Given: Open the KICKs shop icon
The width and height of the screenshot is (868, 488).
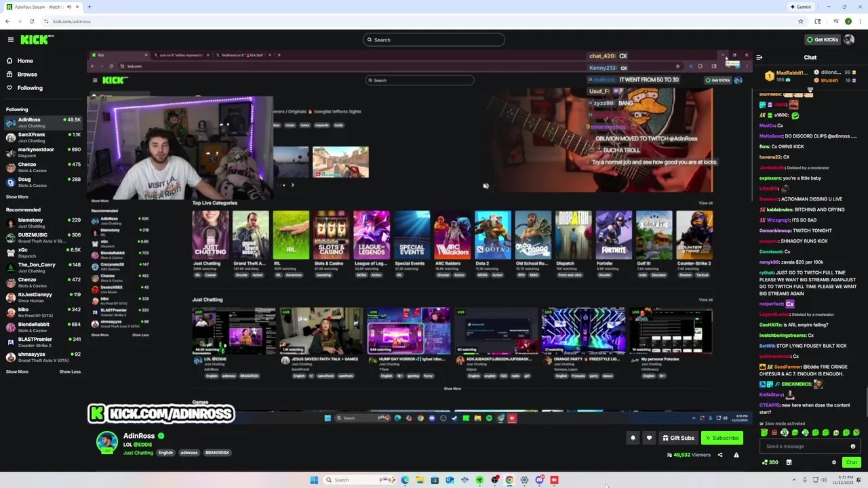Looking at the screenshot, I should coord(789,462).
